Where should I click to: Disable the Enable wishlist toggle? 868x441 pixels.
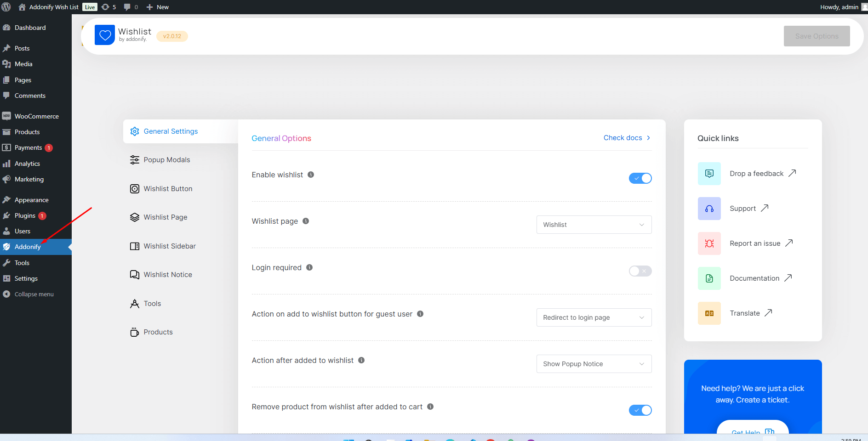(640, 178)
